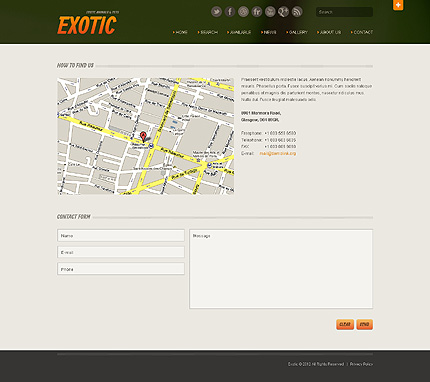Click the Telephone number line
This screenshot has height=382, width=430.
click(269, 140)
